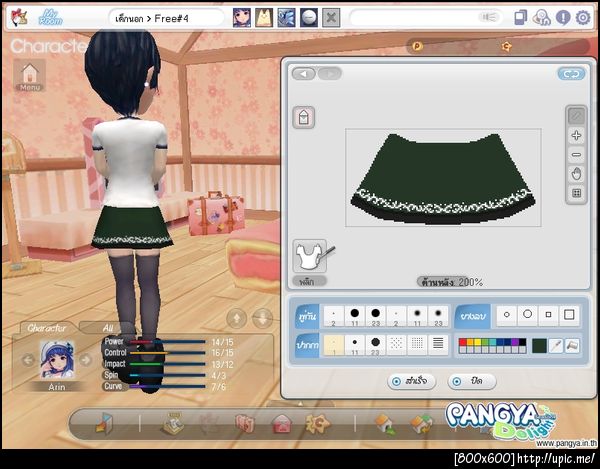Open the friends/messenger icon in top bar
The width and height of the screenshot is (600, 469).
pos(541,18)
